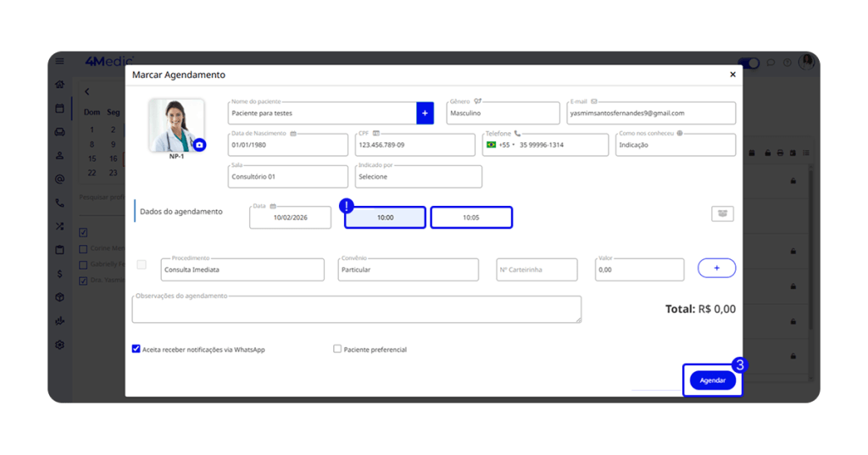Click the start time field showing 10:00
Image resolution: width=868 pixels, height=455 pixels.
pyautogui.click(x=385, y=218)
